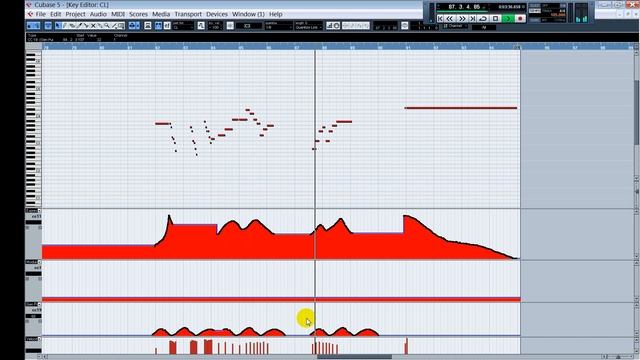
Task: Toggle the Snap button
Action: [x=230, y=26]
